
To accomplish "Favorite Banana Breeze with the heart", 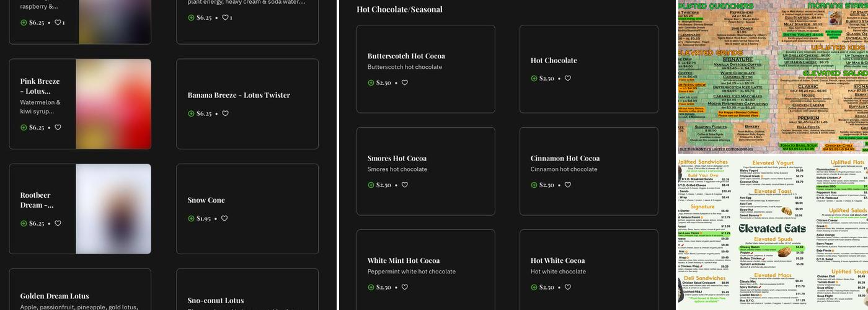I will click(225, 113).
